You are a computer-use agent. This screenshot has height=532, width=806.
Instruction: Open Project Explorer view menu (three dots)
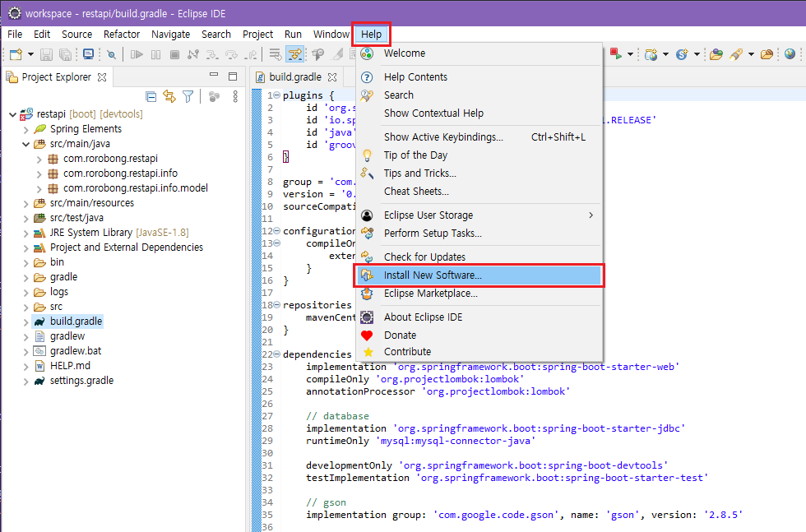tap(235, 96)
